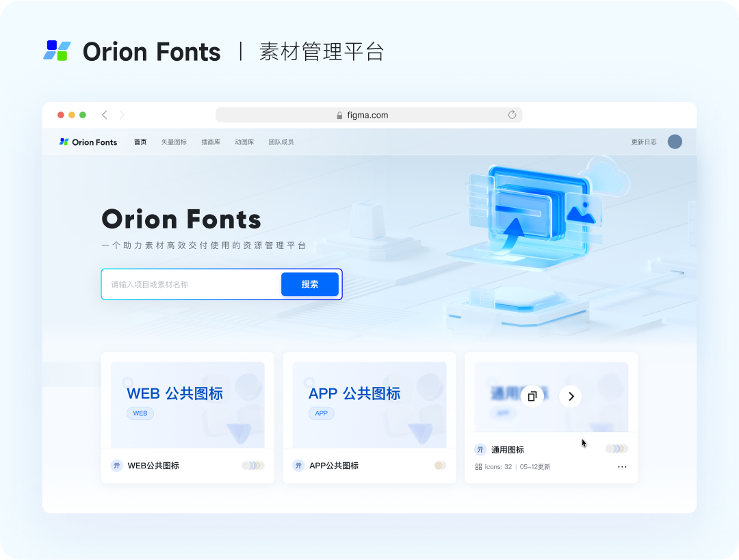This screenshot has height=560, width=739.
Task: Click the APP tag pill
Action: point(322,413)
